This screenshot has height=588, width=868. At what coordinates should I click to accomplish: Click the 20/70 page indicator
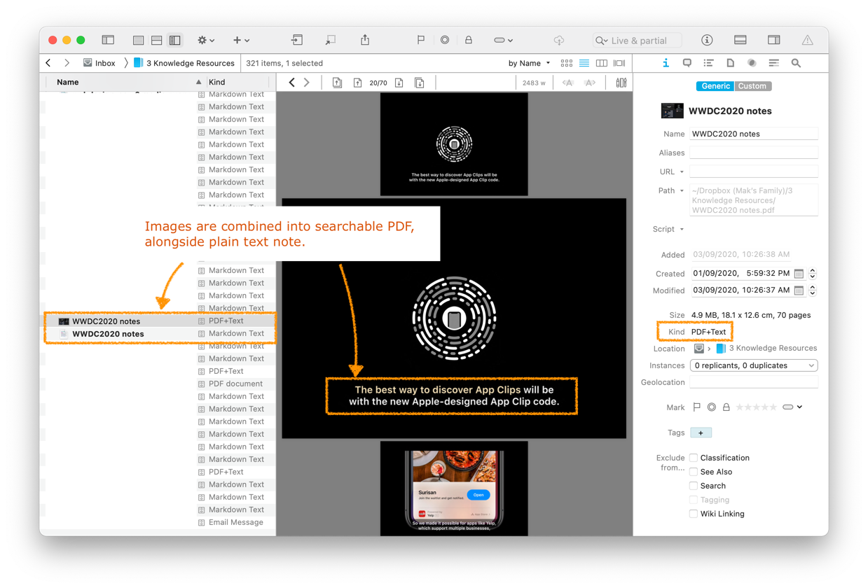coord(378,83)
